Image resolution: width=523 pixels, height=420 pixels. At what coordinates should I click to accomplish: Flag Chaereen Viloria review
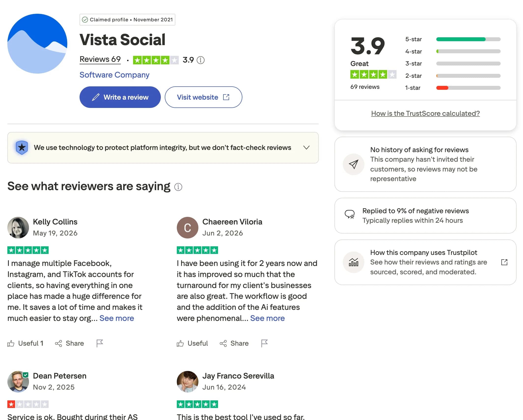coord(264,343)
